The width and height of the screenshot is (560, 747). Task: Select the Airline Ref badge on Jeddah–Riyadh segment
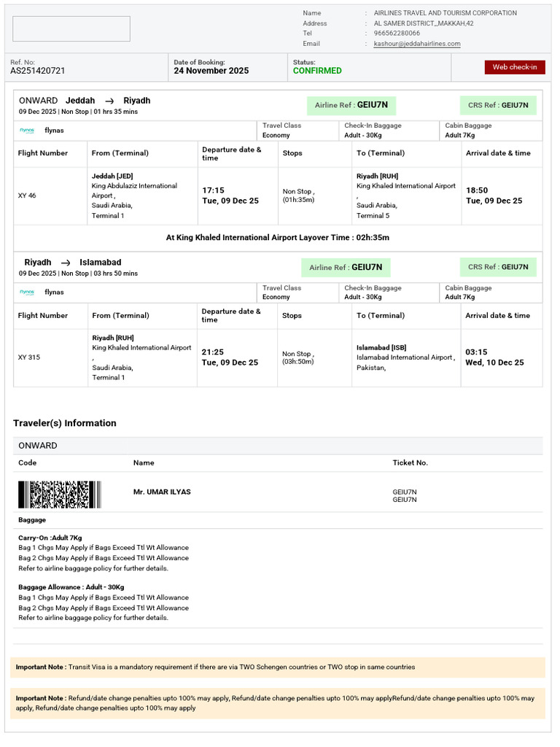pos(351,105)
